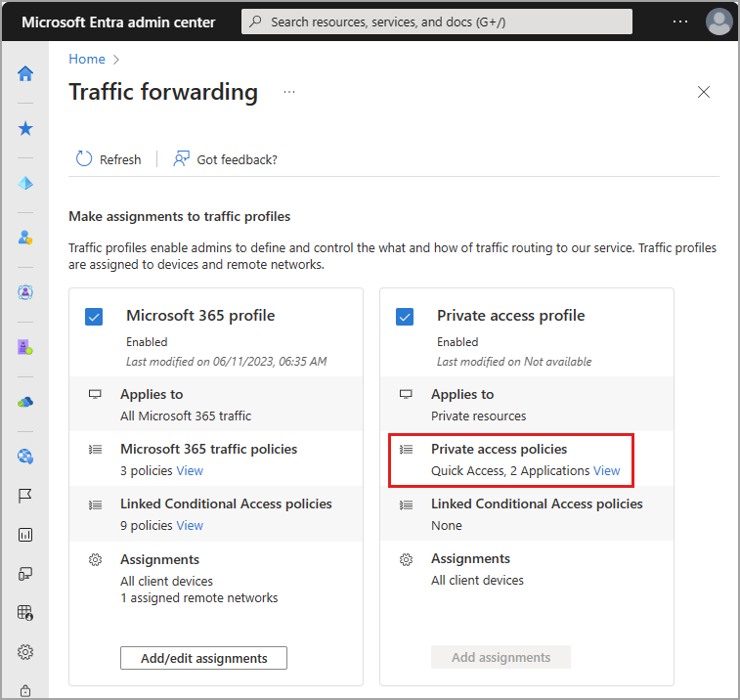
Task: Click 'Last modified on 06/11/2023, 06:35 AM'
Action: 226,362
